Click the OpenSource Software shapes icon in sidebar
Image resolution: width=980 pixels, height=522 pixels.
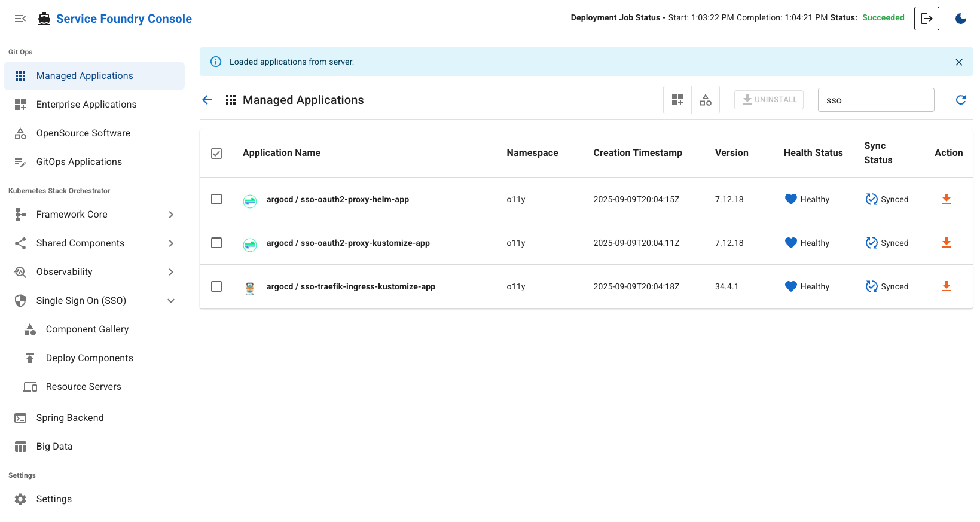coord(20,133)
